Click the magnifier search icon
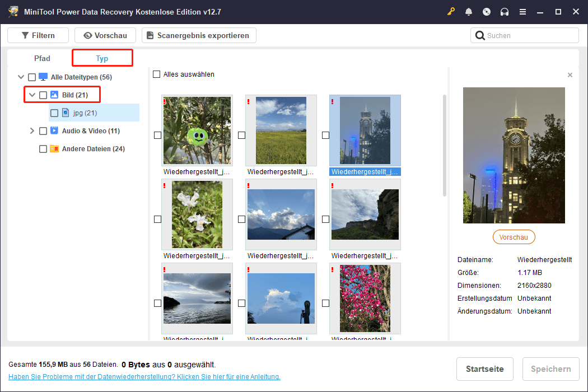The image size is (588, 392). [479, 35]
